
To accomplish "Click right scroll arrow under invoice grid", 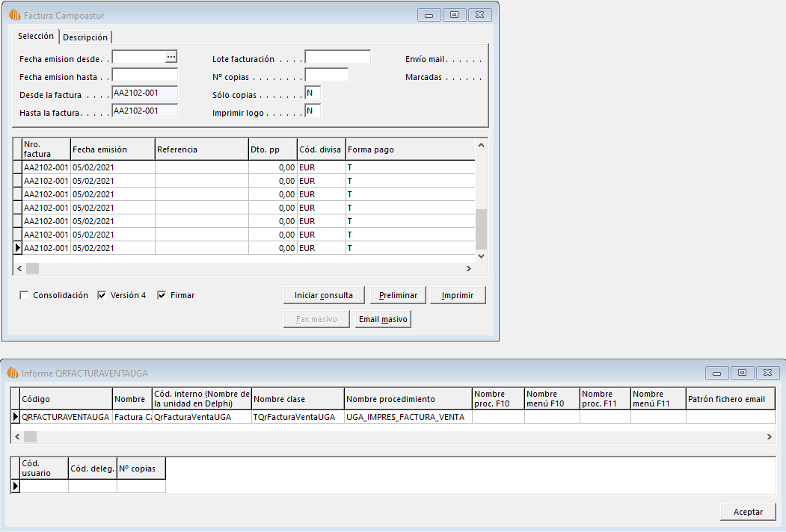I will point(469,269).
